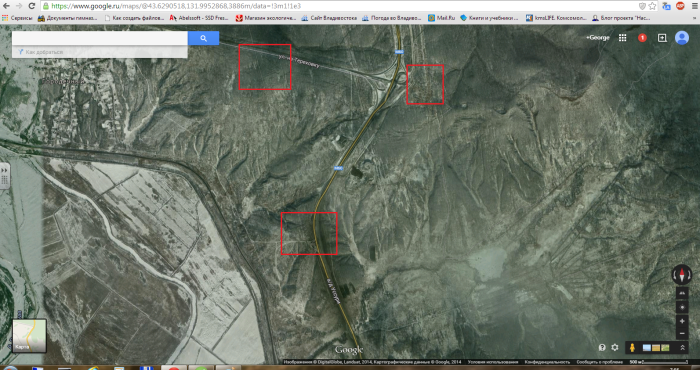Open the Google share plus box icon
Screen dimensions: 700x370
click(x=662, y=38)
